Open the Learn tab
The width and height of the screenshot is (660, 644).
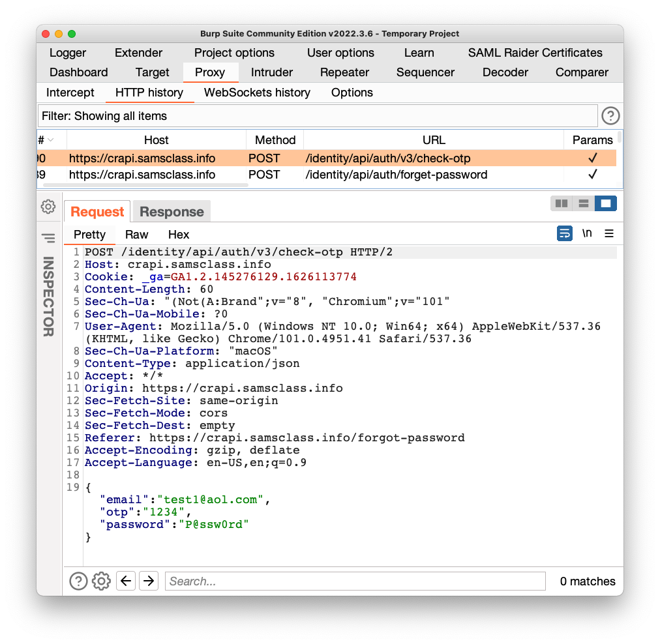tap(419, 53)
